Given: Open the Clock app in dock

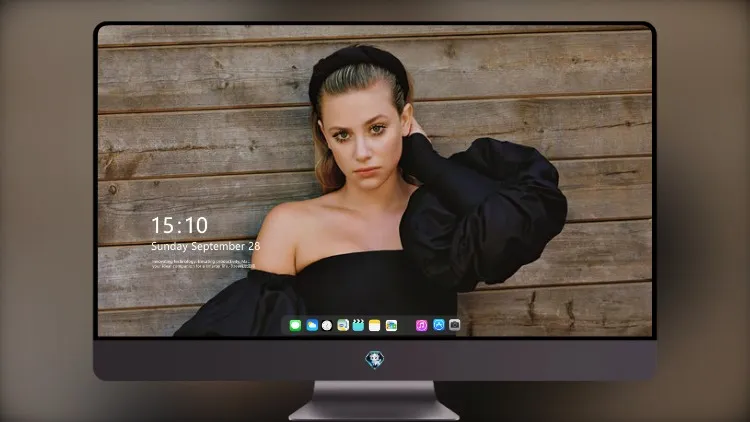Looking at the screenshot, I should point(327,325).
